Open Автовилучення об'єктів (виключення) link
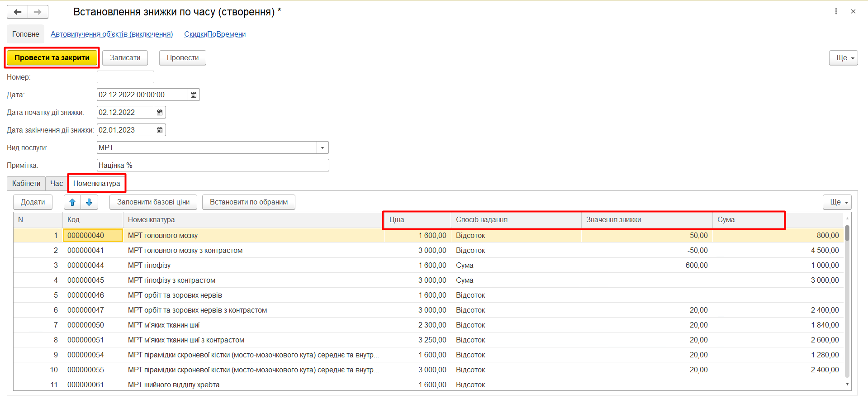Viewport: 868px width, 399px height. (x=112, y=34)
